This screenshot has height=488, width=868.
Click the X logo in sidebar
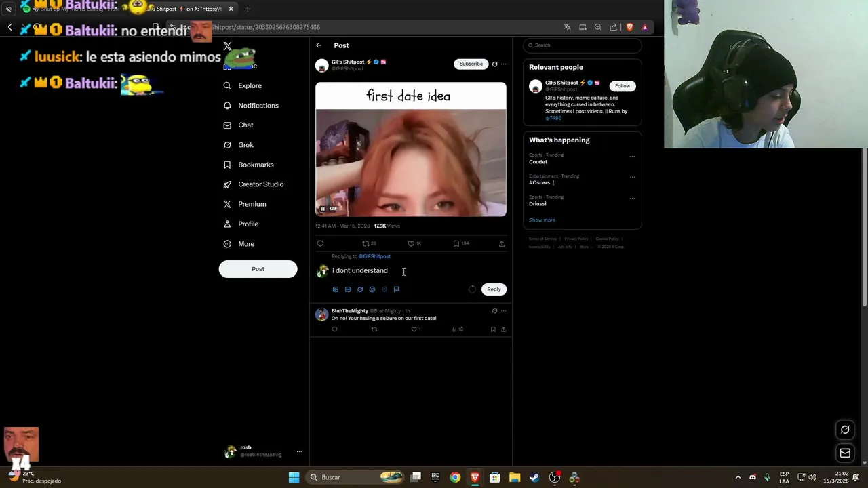pyautogui.click(x=228, y=46)
